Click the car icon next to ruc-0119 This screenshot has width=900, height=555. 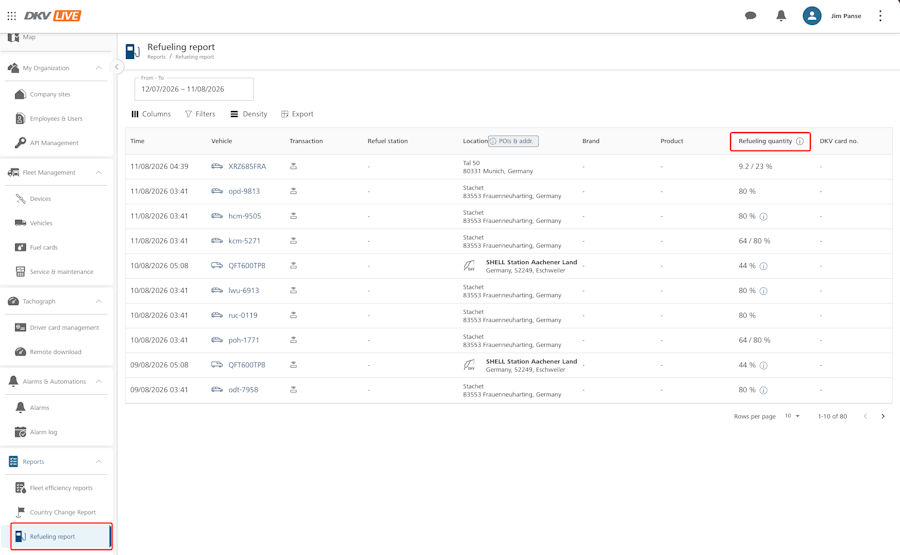217,315
